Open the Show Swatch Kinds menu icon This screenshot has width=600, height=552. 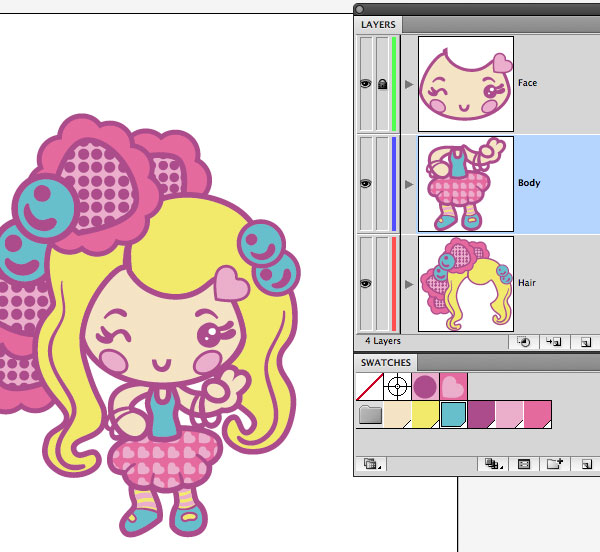493,464
